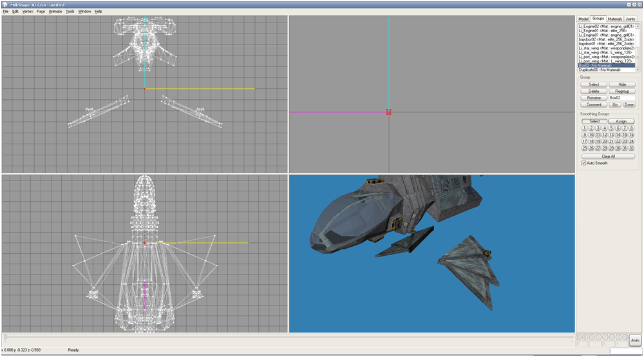Viewport: 644px width, 357px height.
Task: Click the Clear All smoothing button
Action: point(609,156)
